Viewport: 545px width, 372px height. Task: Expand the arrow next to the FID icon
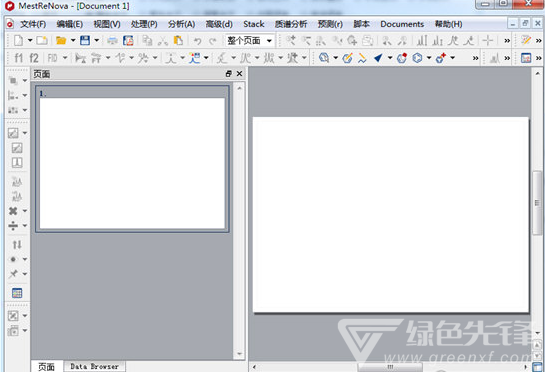[x=65, y=58]
